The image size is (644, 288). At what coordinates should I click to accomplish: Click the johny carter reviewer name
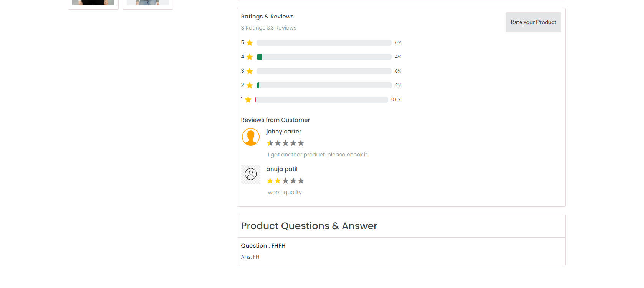(284, 132)
